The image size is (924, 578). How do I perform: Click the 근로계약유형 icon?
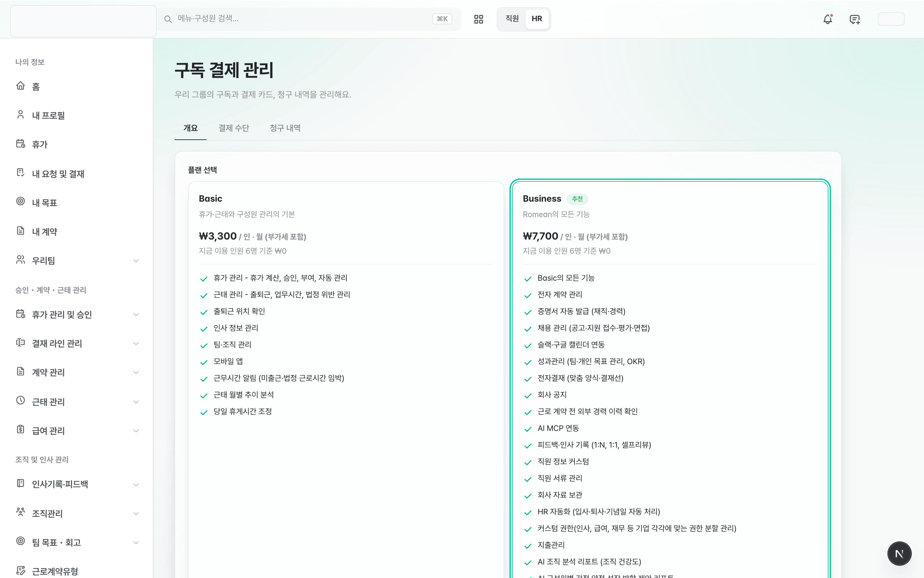pos(21,570)
